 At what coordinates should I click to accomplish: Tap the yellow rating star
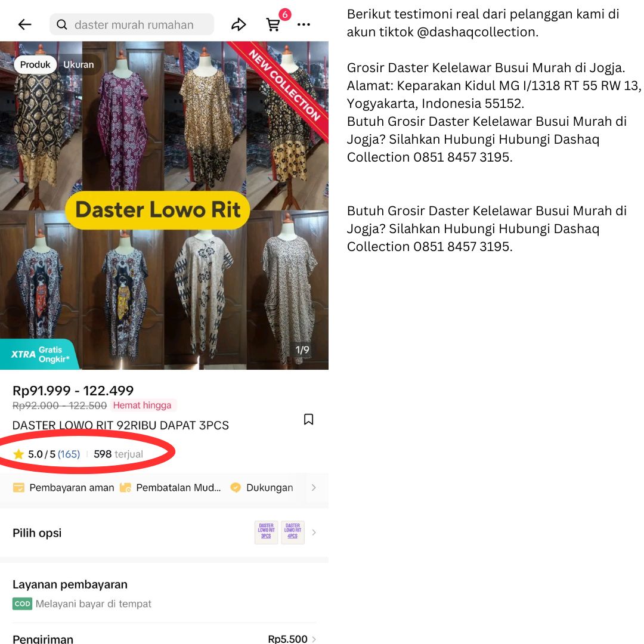(18, 454)
